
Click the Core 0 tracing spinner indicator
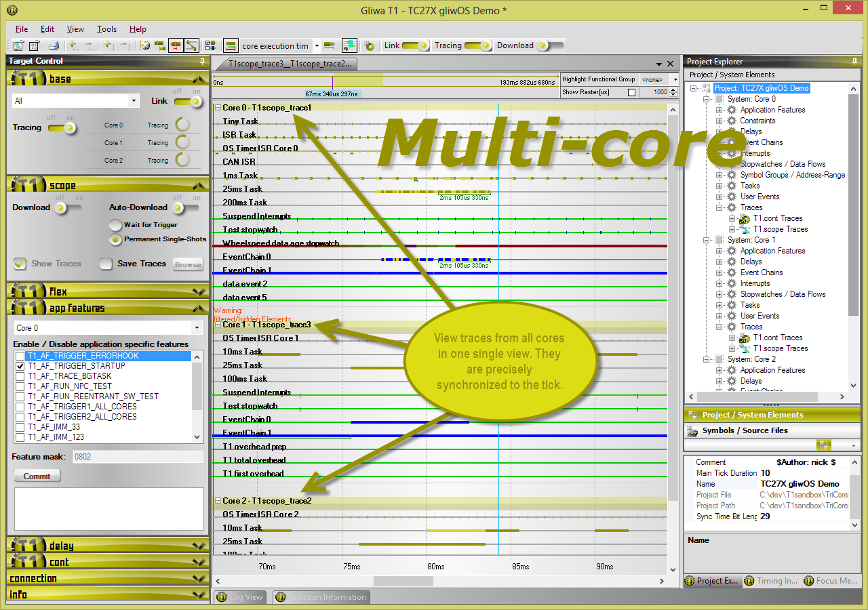point(182,125)
